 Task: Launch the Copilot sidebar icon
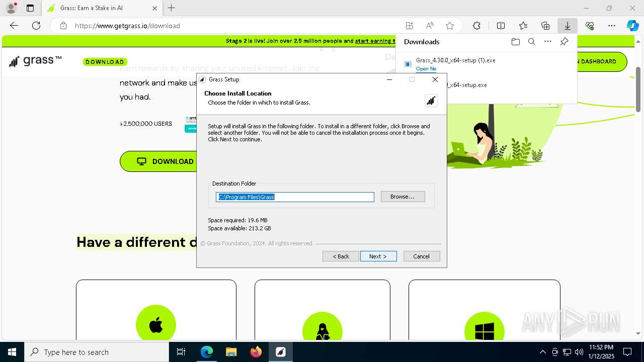coord(632,26)
